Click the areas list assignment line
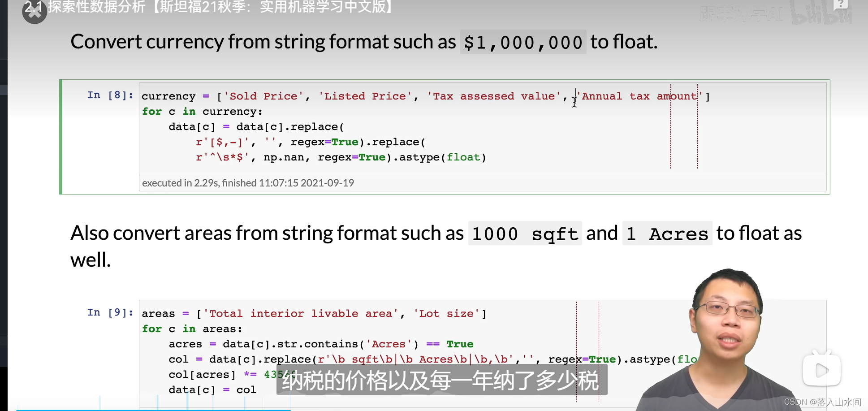This screenshot has width=868, height=411. coord(314,314)
